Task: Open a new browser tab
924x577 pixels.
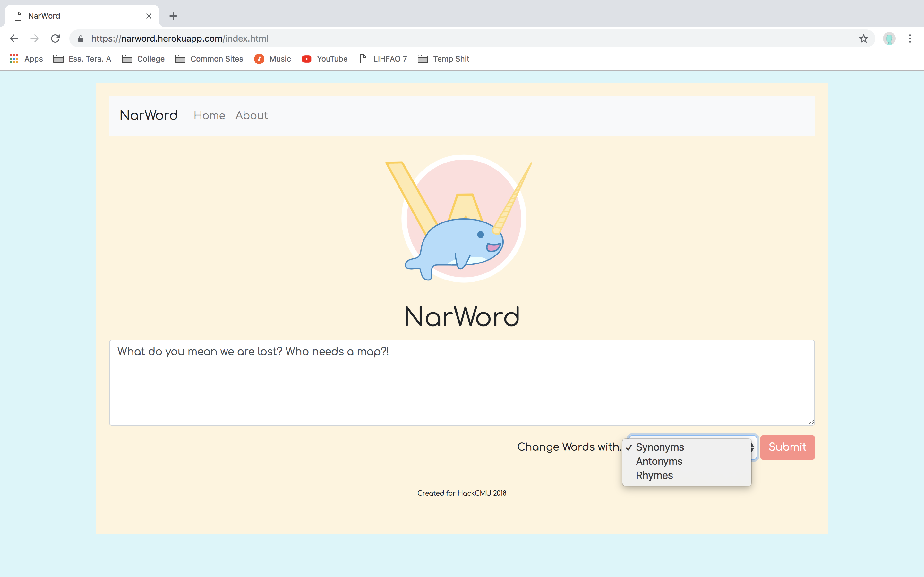Action: coord(173,16)
